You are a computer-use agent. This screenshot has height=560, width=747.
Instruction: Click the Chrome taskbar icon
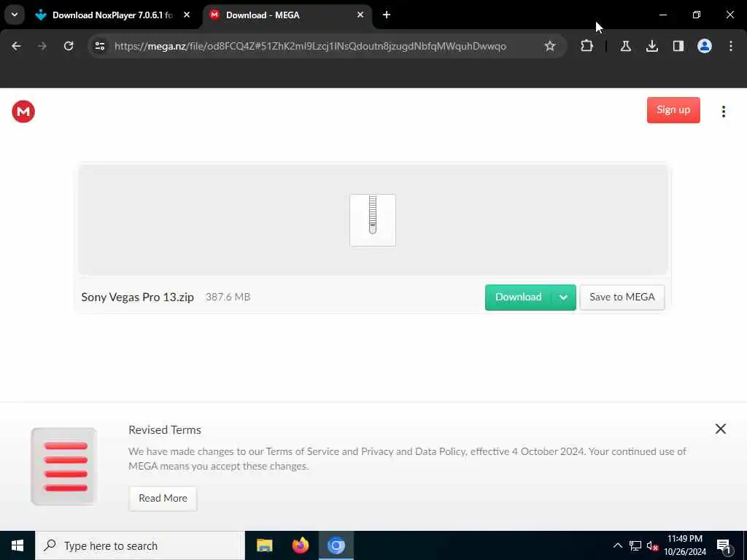336,545
